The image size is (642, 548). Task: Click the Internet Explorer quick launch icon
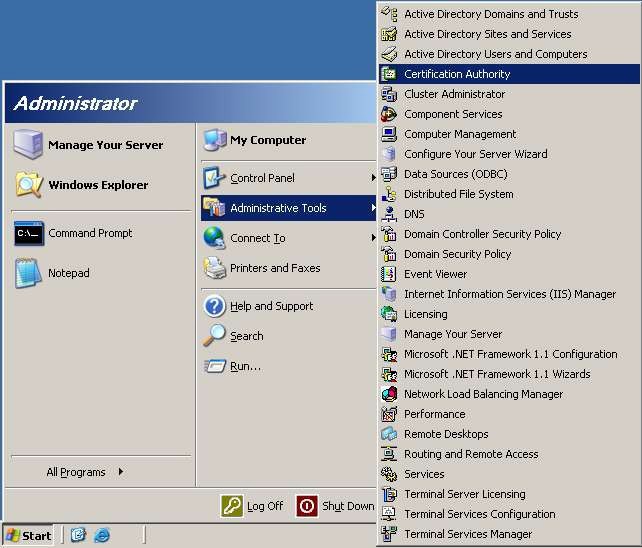point(102,535)
